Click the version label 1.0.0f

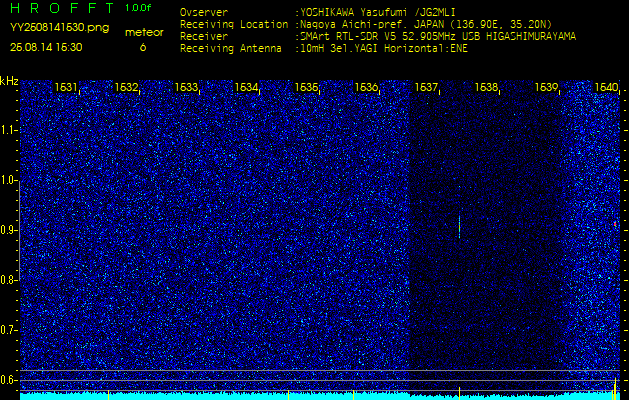(x=138, y=8)
